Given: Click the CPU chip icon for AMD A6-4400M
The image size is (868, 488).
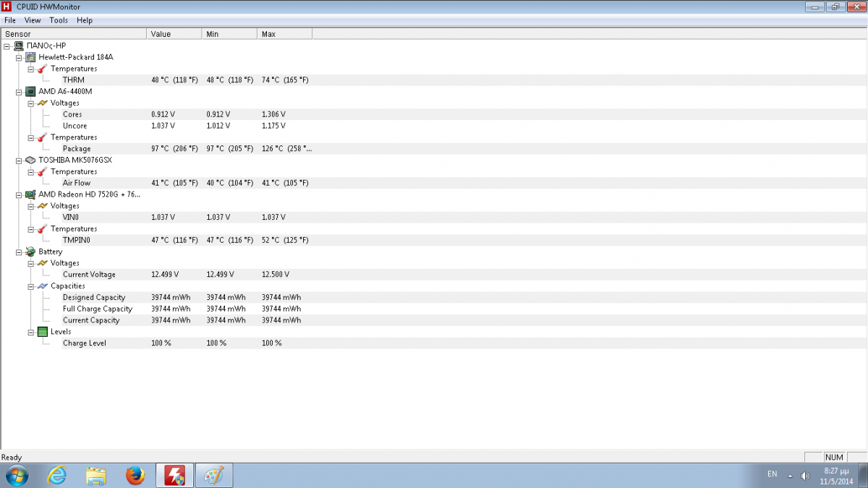Looking at the screenshot, I should [x=30, y=92].
